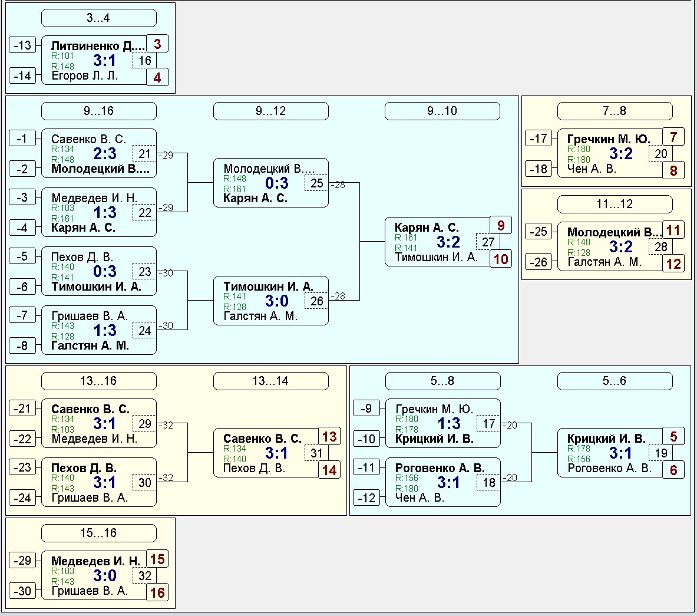The image size is (697, 616).
Task: Click the -13 source slot
Action: click(22, 45)
